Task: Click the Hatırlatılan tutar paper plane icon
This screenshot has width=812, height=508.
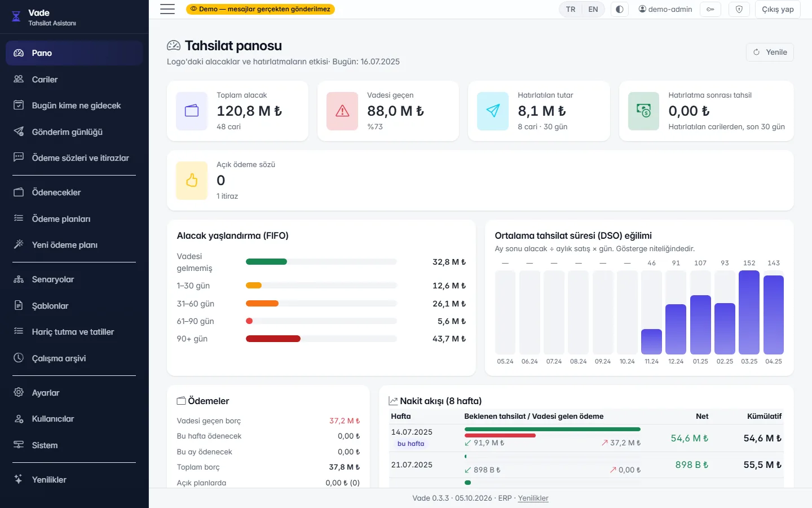Action: coord(493,111)
